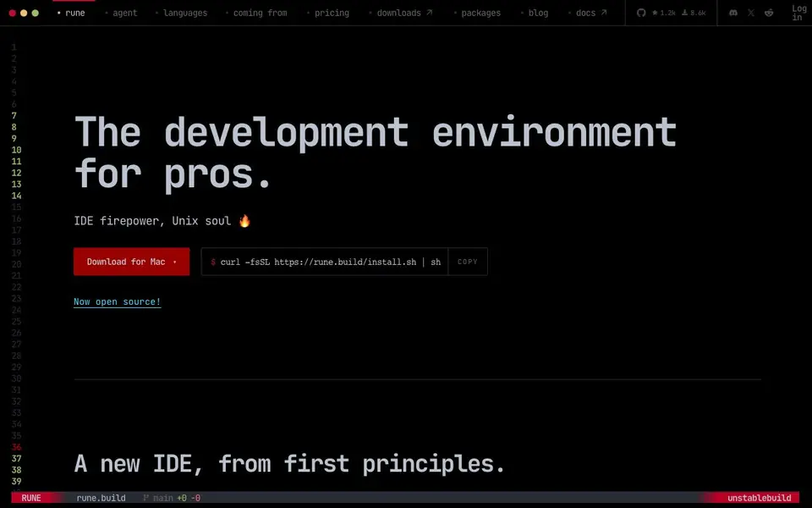Click line number 36 in the gutter
812x508 pixels.
click(17, 447)
